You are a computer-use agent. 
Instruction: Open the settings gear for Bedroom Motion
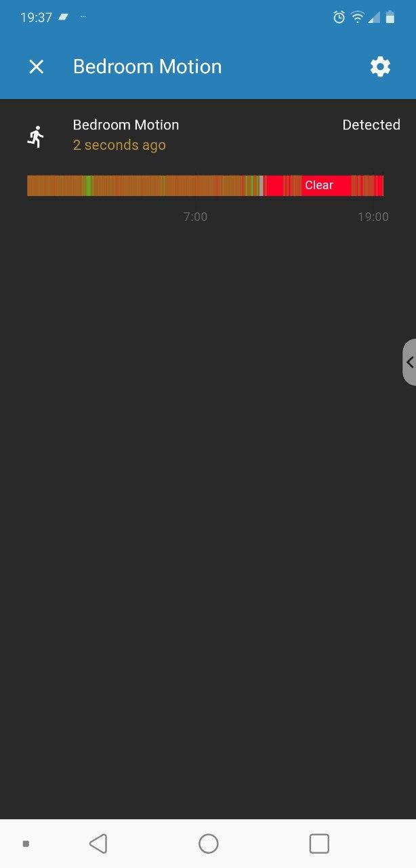(x=380, y=66)
